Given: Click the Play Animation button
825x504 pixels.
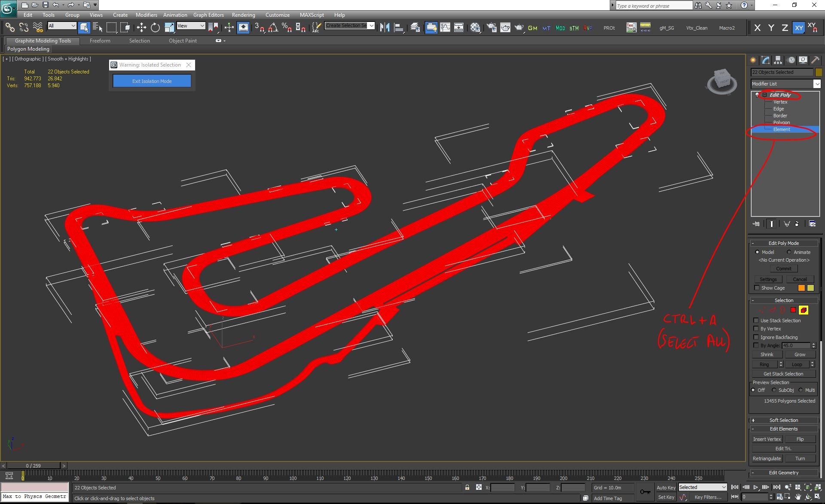Looking at the screenshot, I should [x=756, y=487].
